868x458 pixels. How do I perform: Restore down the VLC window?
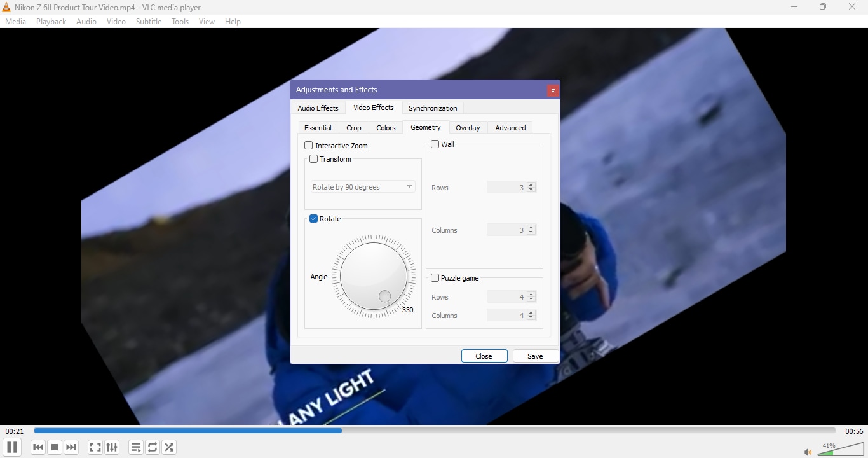[x=824, y=8]
